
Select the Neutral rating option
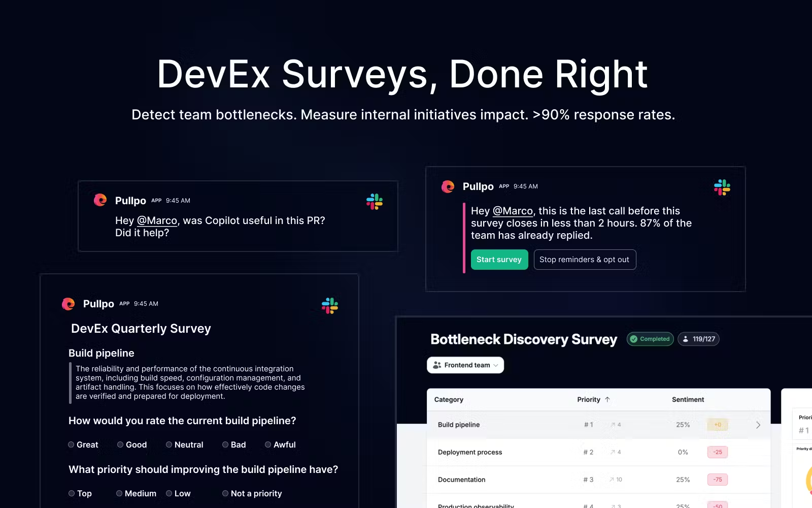click(169, 444)
